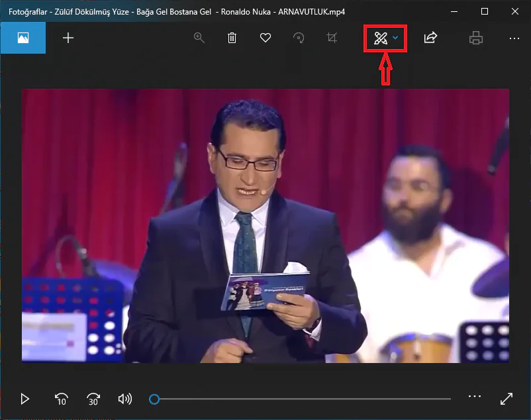Open the Edit & Create tool icon
The height and width of the screenshot is (420, 531).
[381, 38]
